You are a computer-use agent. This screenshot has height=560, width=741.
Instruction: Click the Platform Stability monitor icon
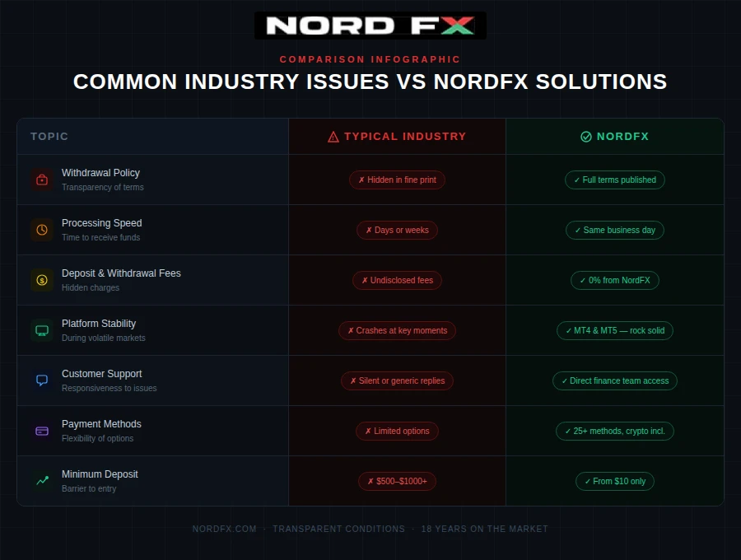click(x=42, y=330)
